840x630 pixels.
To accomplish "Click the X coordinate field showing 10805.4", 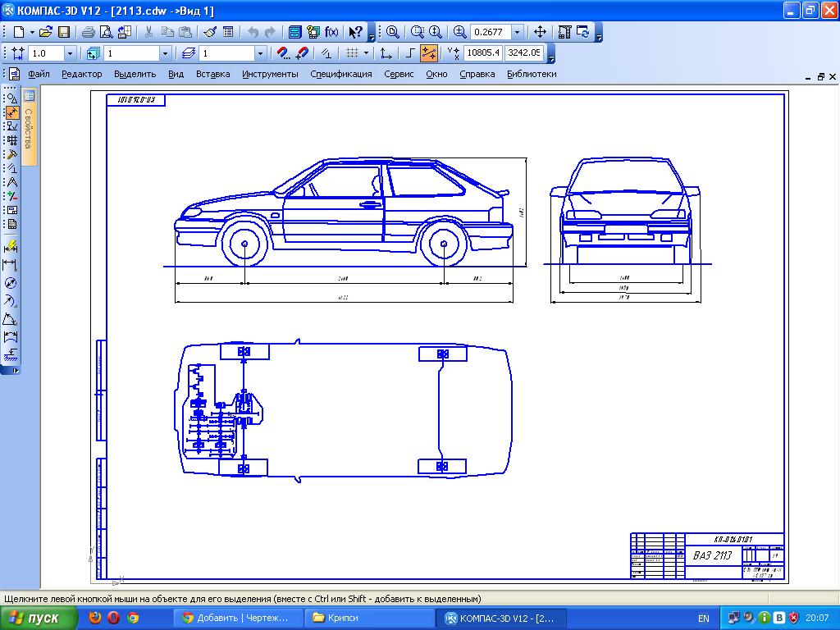I will pos(482,53).
